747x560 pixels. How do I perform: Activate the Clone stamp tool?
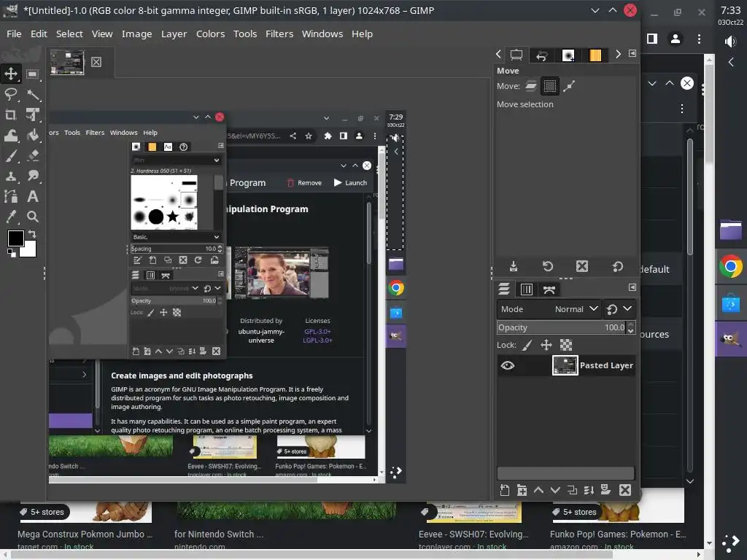pos(10,176)
